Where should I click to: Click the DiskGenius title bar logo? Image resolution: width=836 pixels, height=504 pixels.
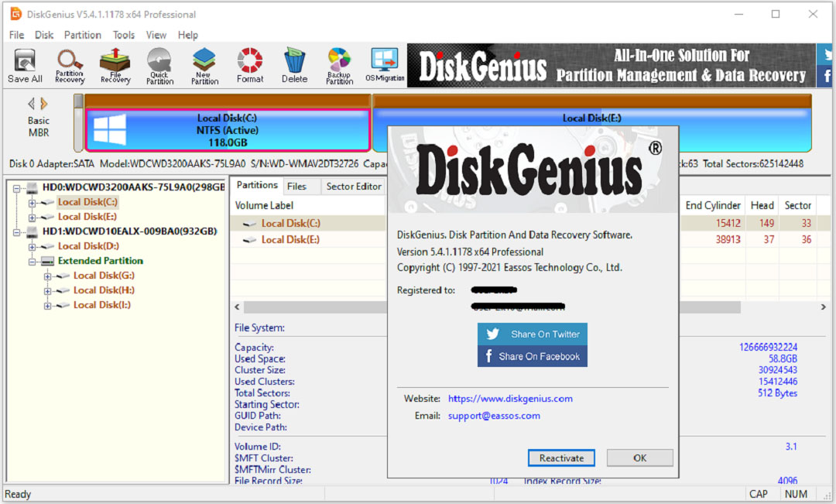(x=15, y=14)
